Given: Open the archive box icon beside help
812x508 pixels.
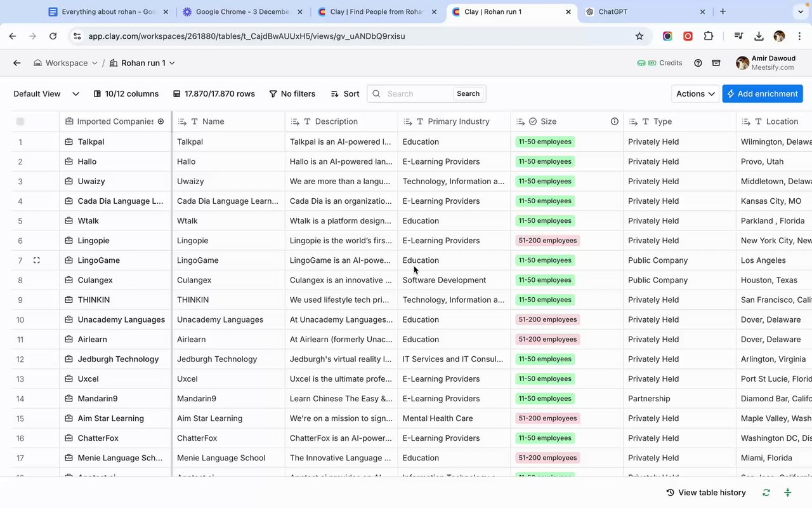Looking at the screenshot, I should tap(716, 63).
